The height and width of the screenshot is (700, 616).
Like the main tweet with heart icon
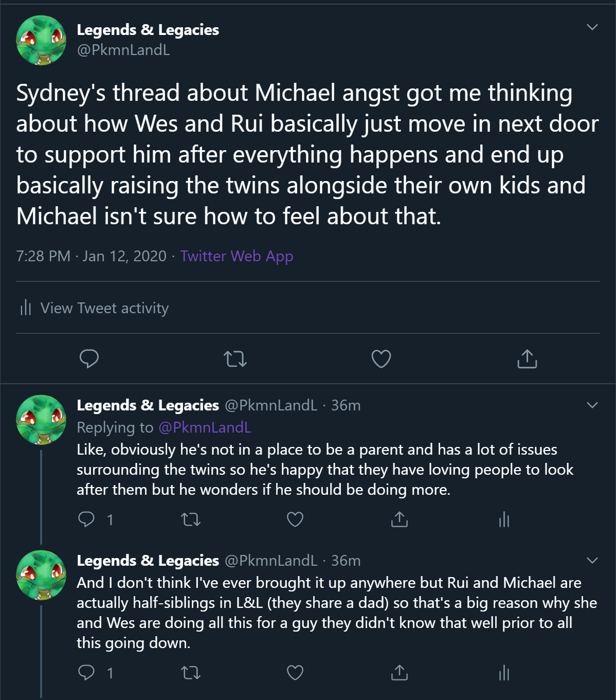(381, 358)
